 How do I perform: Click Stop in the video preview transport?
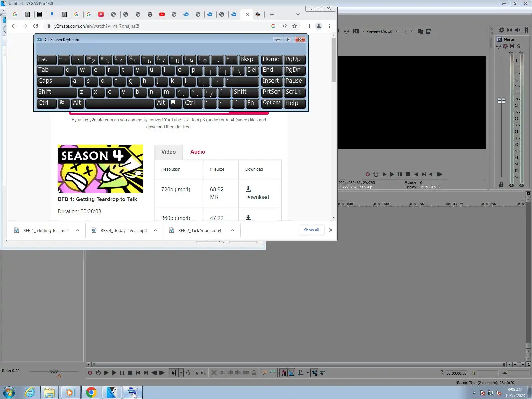[x=408, y=174]
